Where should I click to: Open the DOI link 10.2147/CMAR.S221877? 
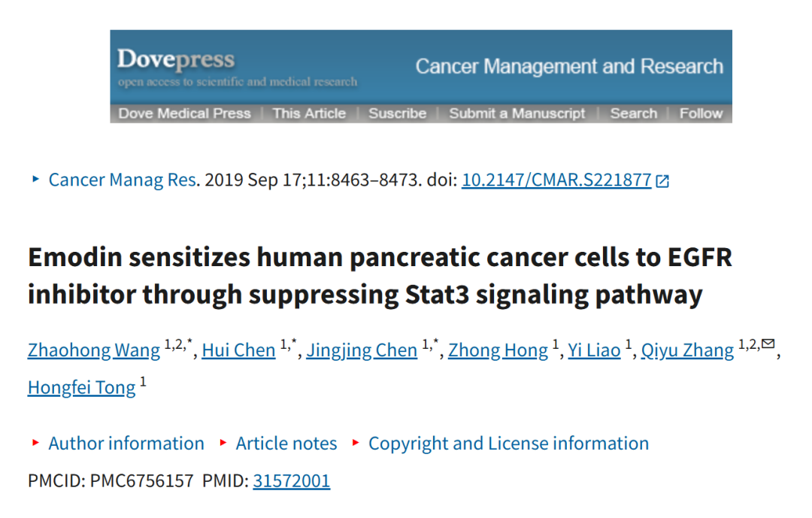click(556, 180)
